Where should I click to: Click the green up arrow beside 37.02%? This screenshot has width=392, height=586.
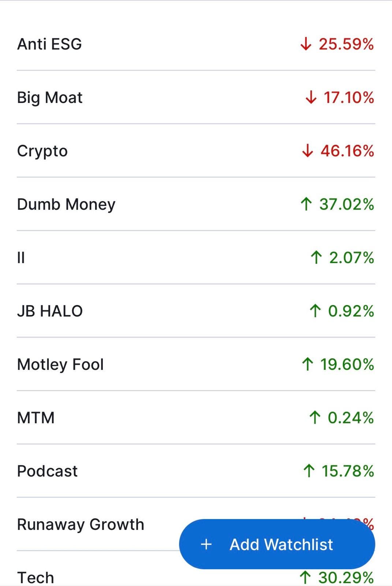pyautogui.click(x=306, y=204)
